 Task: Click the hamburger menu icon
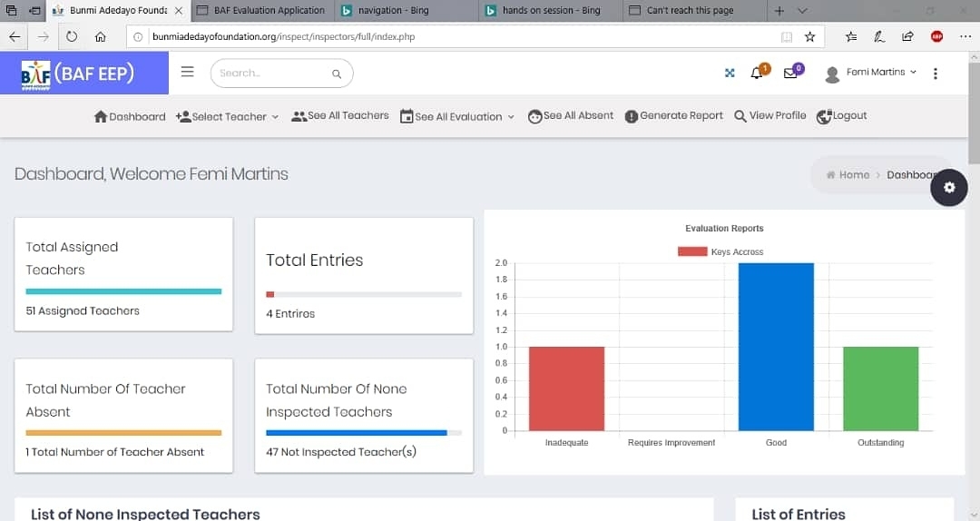click(x=187, y=73)
